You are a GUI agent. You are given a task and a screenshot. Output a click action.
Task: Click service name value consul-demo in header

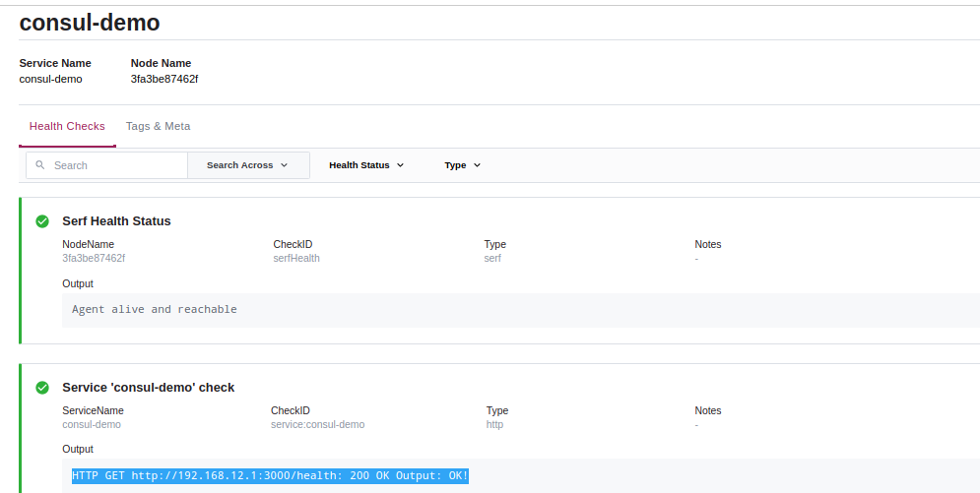coord(50,79)
